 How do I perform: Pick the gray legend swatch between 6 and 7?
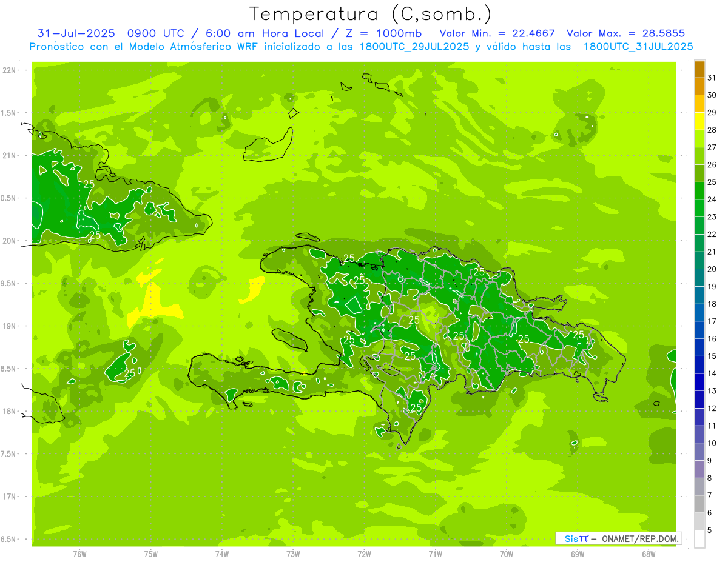[x=699, y=504]
